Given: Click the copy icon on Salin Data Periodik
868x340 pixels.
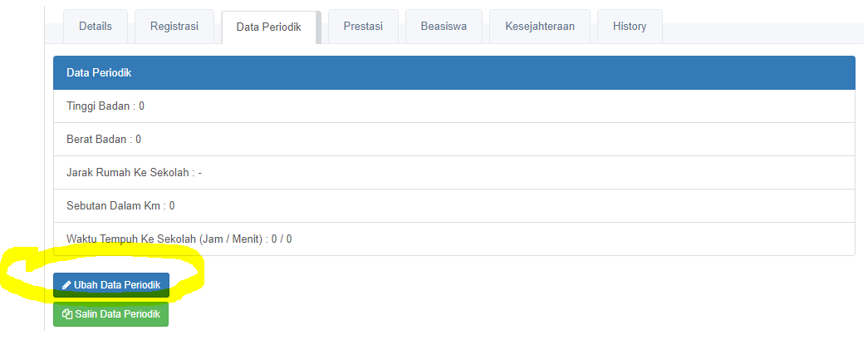Looking at the screenshot, I should click(x=67, y=314).
